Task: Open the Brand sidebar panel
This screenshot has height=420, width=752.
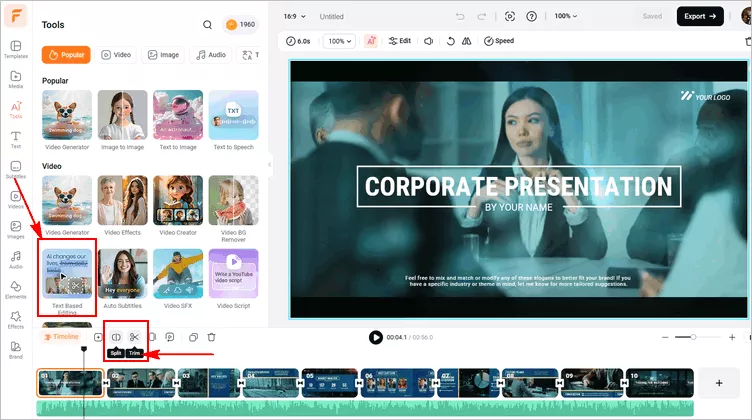Action: pyautogui.click(x=15, y=350)
